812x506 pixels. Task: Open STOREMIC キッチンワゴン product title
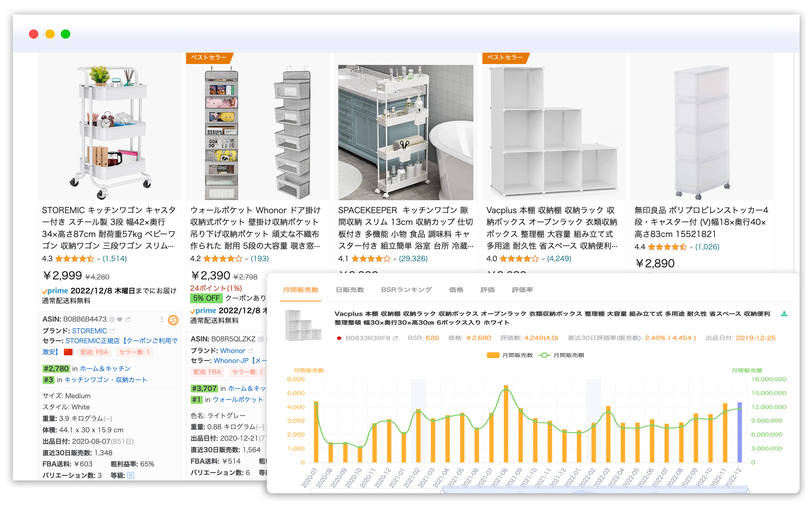[109, 228]
